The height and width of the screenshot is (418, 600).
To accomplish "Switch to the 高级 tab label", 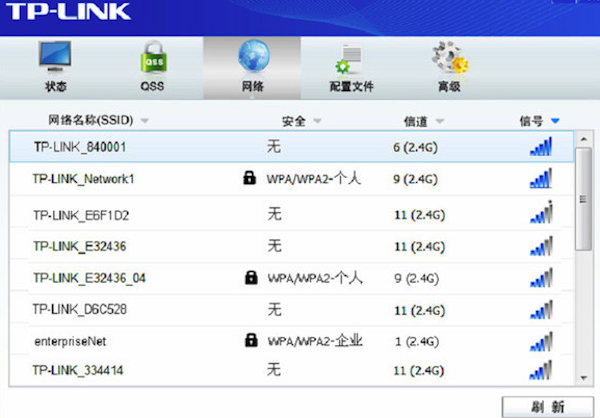I will (449, 86).
